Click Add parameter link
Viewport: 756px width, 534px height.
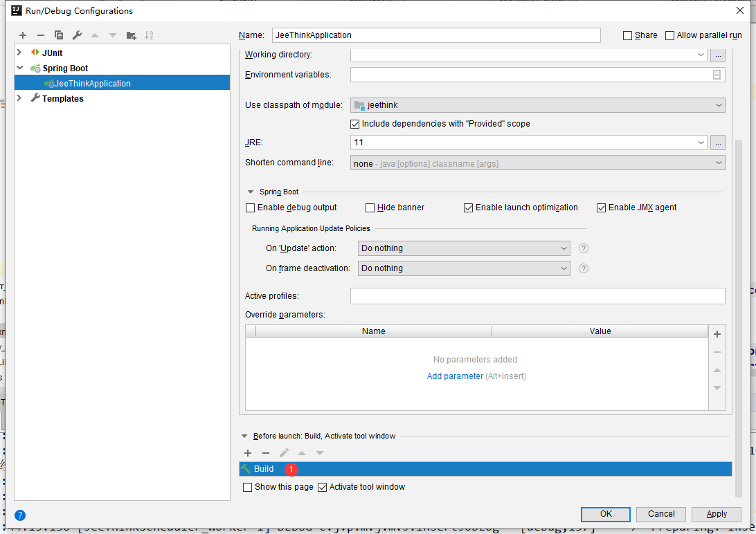pyautogui.click(x=455, y=376)
